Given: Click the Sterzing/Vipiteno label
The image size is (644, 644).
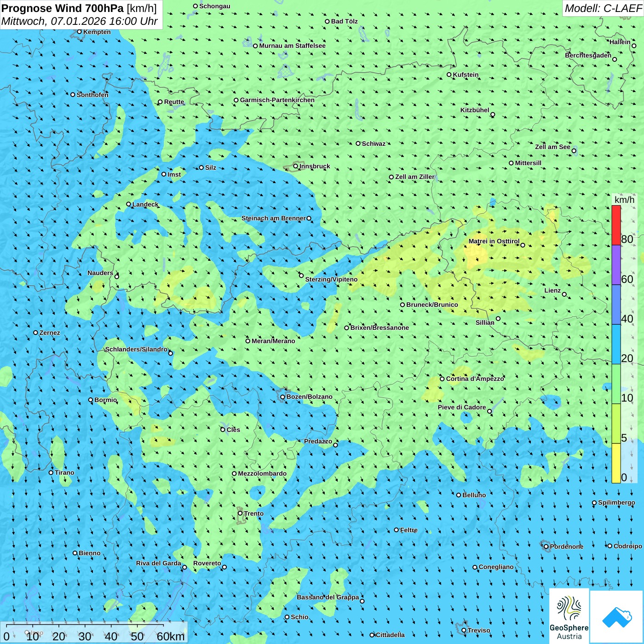Looking at the screenshot, I should [x=331, y=279].
